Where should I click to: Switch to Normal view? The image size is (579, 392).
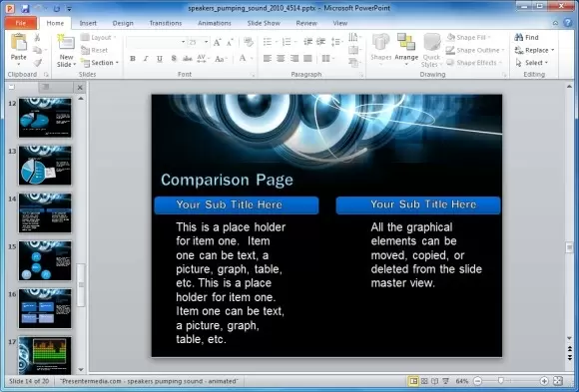(x=413, y=381)
